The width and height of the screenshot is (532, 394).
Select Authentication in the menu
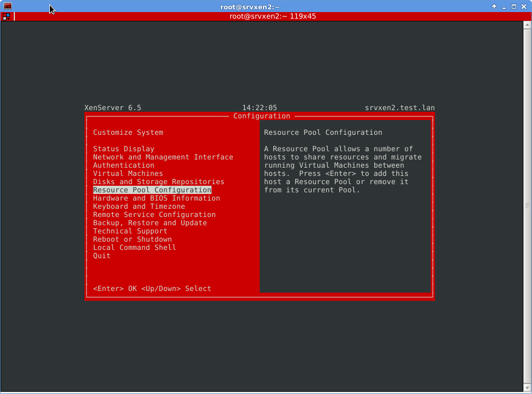[x=123, y=165]
